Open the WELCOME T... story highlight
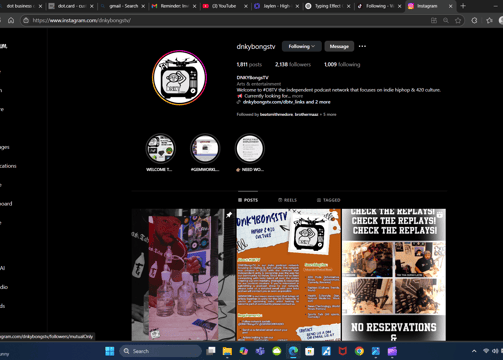This screenshot has height=360, width=503. (x=160, y=149)
